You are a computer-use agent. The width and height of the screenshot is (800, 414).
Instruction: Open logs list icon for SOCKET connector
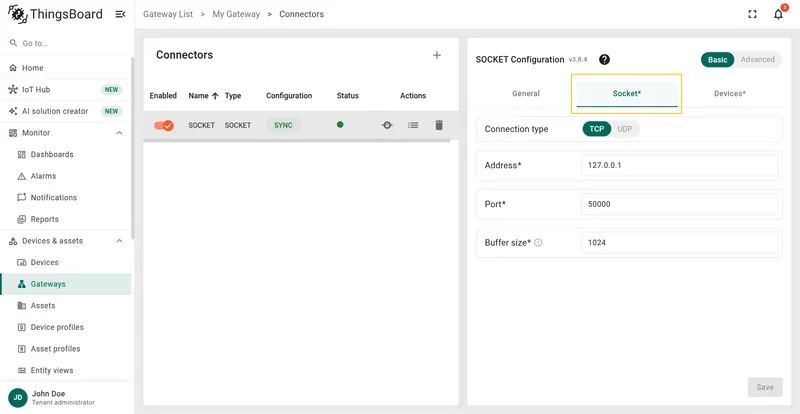point(413,125)
